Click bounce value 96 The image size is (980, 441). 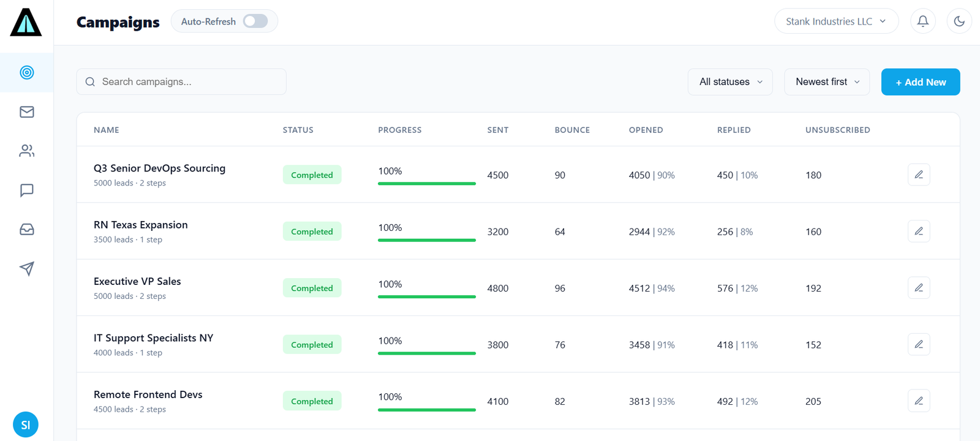click(x=560, y=288)
